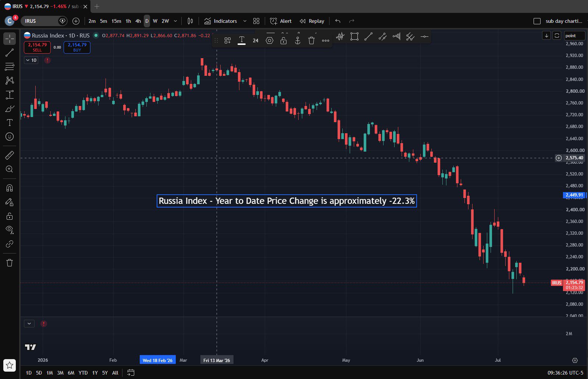Viewport: 588px width, 379px height.
Task: Set date range to YTD
Action: 83,373
